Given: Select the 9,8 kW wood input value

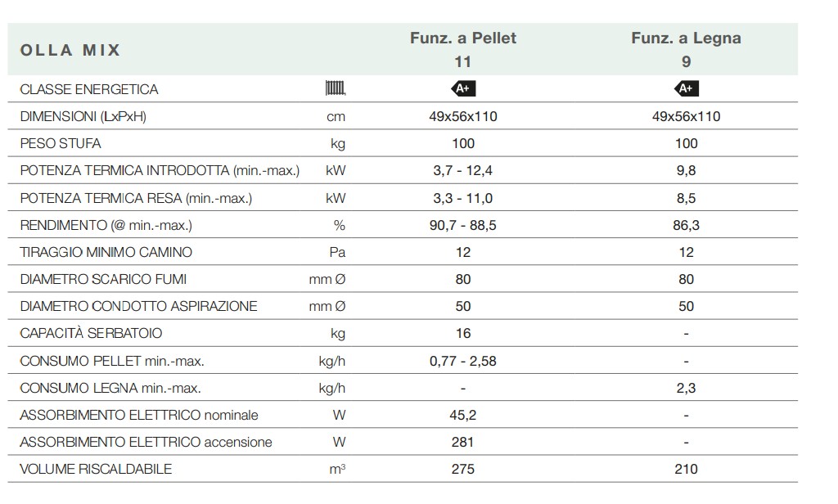Looking at the screenshot, I should (x=686, y=171).
